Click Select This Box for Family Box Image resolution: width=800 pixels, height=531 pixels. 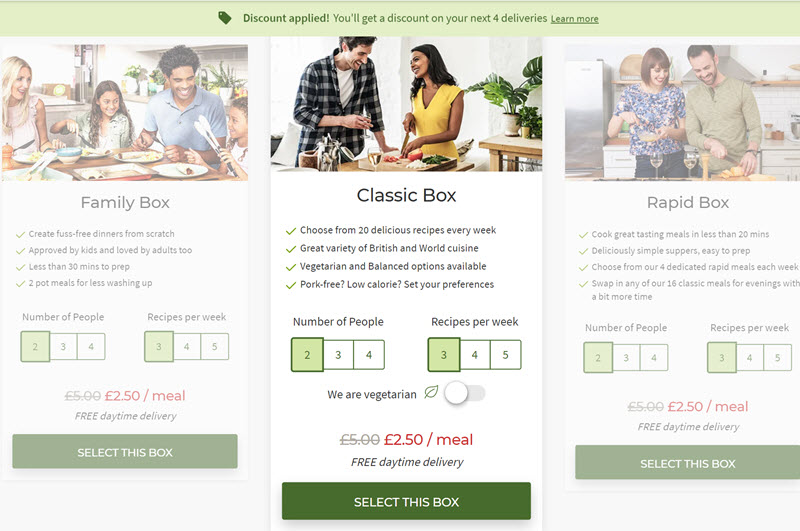click(x=125, y=452)
